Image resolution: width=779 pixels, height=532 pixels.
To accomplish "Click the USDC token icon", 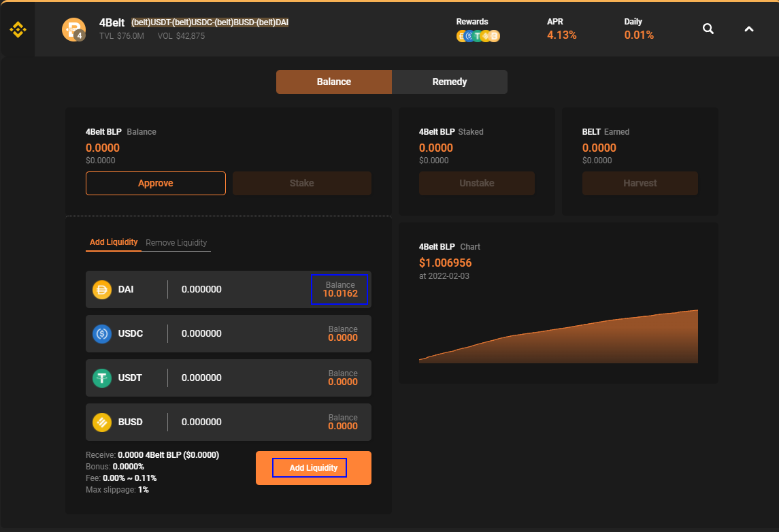I will pyautogui.click(x=102, y=334).
